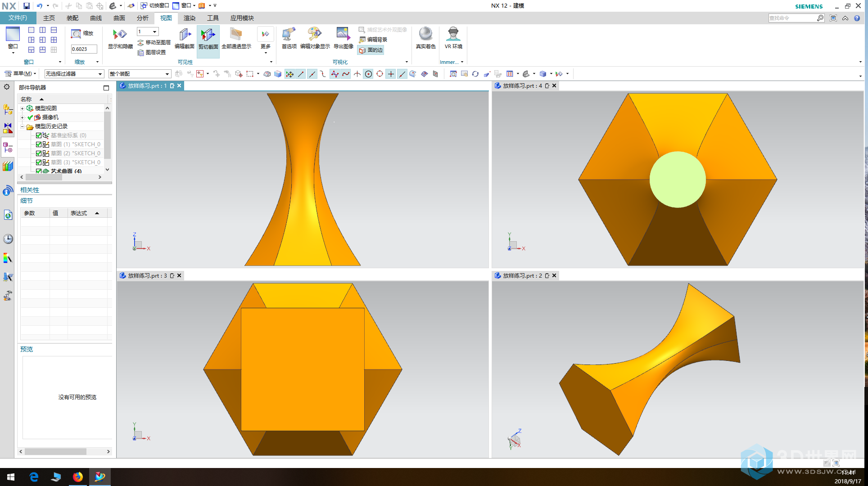The image size is (868, 486).
Task: Open the 应用模块 (Application) tab
Action: tap(242, 18)
